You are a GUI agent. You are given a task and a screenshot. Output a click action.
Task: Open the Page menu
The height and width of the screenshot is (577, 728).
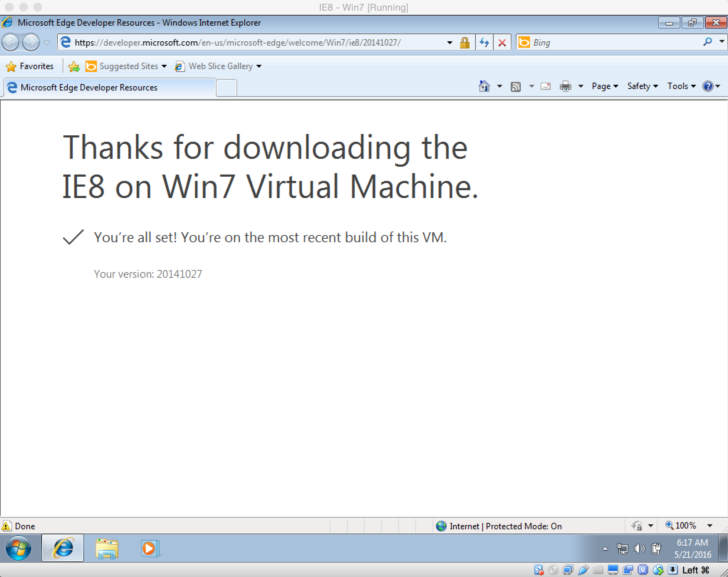click(x=605, y=86)
